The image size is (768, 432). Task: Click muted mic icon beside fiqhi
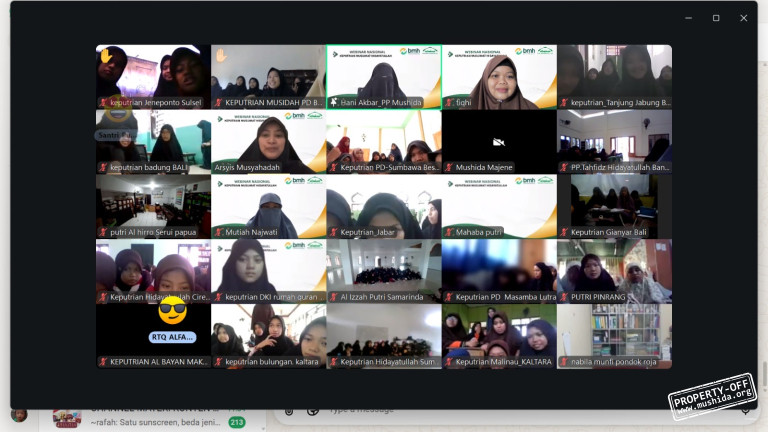click(x=449, y=103)
